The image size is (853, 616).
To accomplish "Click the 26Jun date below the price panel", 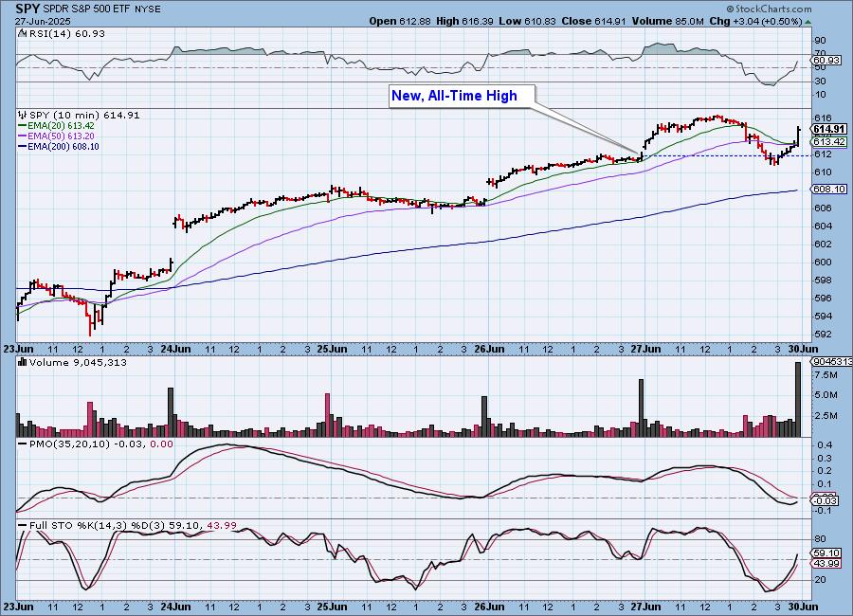I will coord(488,349).
